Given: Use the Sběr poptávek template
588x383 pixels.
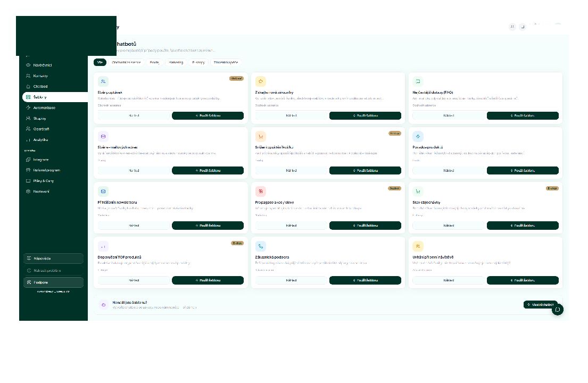Looking at the screenshot, I should pyautogui.click(x=208, y=116).
